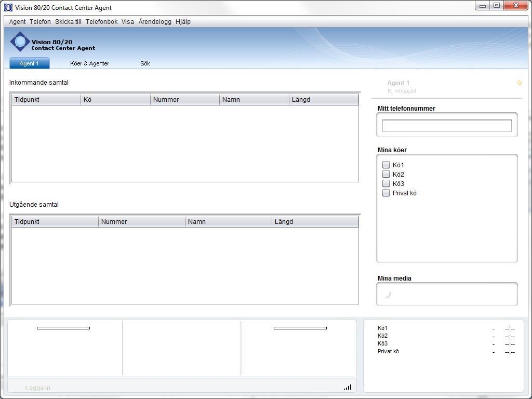Viewport: 532px width, 399px height.
Task: Open the Ärendelogg menu
Action: pos(155,22)
